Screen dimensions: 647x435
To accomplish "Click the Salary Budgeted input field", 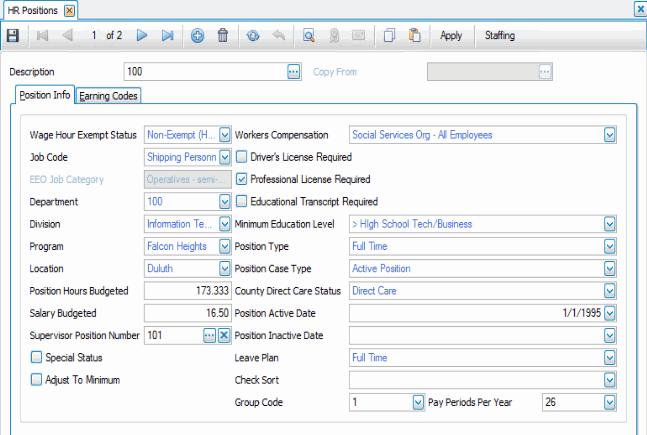I will [186, 313].
